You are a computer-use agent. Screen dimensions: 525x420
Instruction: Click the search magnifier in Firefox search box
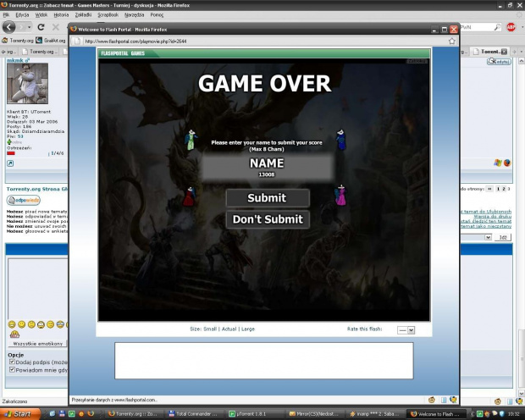pos(498,27)
